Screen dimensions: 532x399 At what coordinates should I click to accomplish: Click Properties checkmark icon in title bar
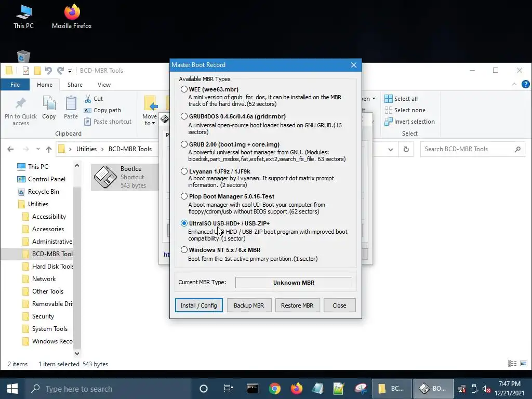pos(26,71)
